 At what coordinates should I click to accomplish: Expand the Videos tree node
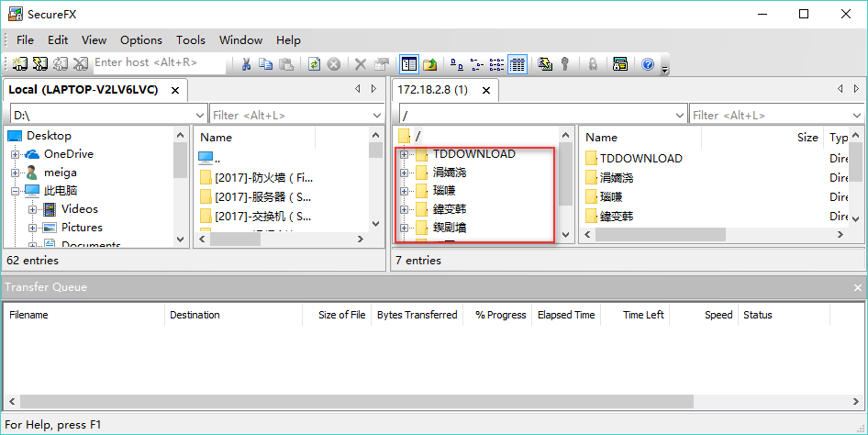[x=33, y=209]
